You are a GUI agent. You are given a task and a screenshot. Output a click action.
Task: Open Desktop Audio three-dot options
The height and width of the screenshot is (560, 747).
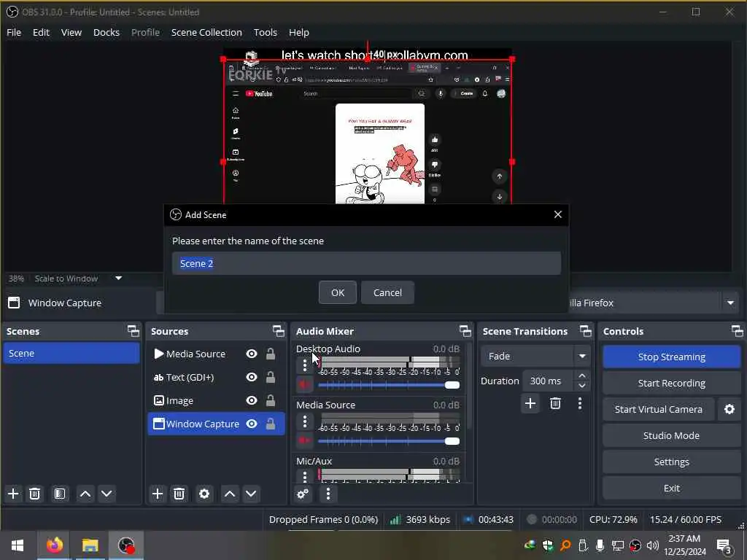[305, 366]
